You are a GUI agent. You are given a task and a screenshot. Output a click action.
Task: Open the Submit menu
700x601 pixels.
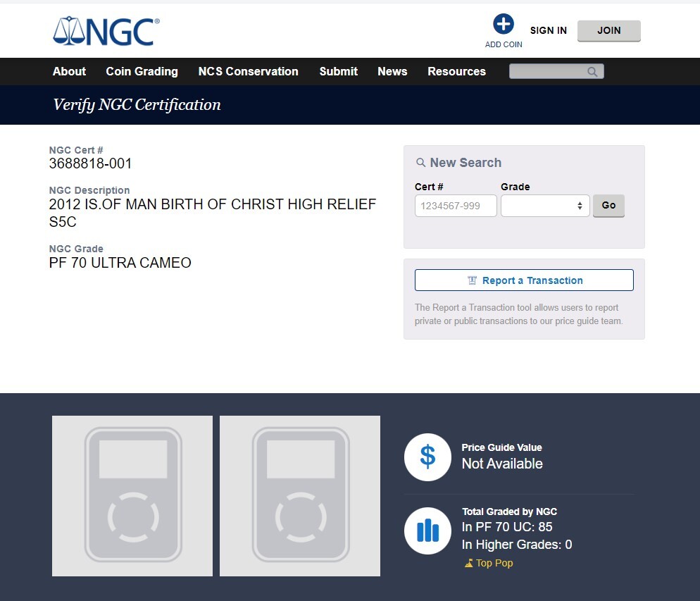click(339, 71)
